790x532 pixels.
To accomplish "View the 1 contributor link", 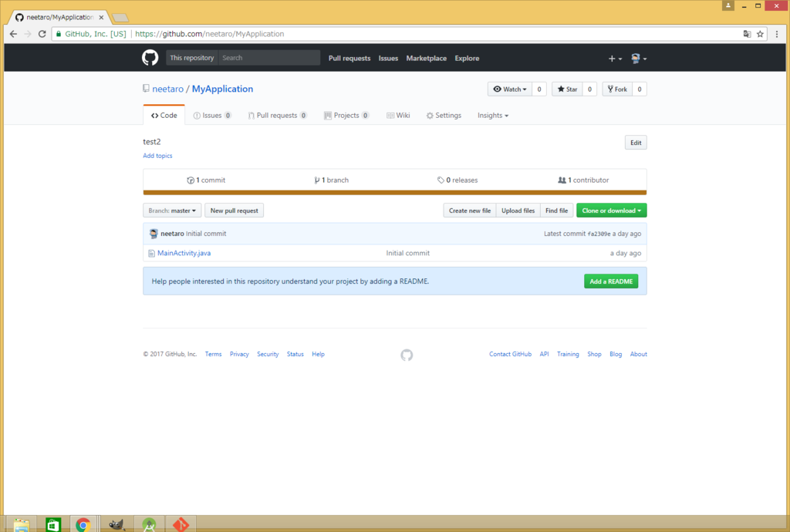I will (583, 180).
